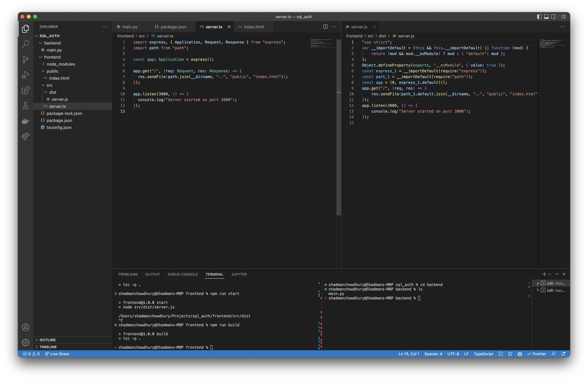The image size is (588, 381).
Task: Collapse the backend folder
Action: point(73,43)
